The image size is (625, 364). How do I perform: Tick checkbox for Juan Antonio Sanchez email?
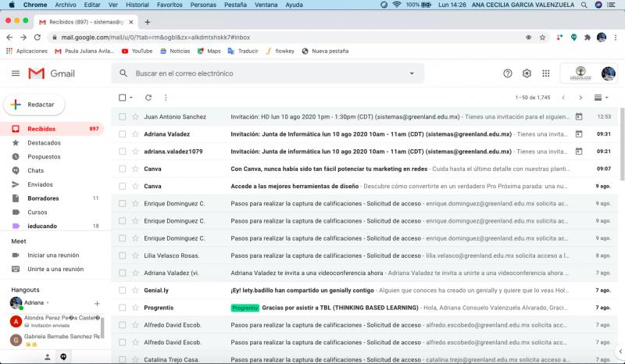point(122,116)
